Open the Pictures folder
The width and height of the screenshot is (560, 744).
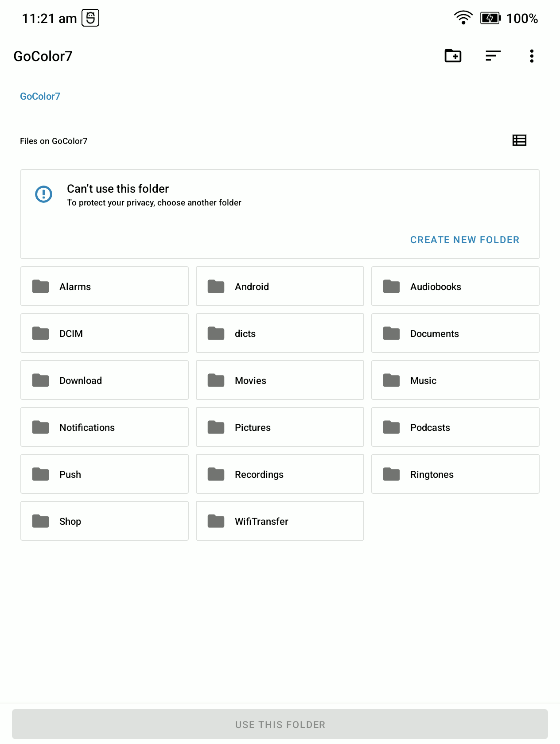click(280, 427)
